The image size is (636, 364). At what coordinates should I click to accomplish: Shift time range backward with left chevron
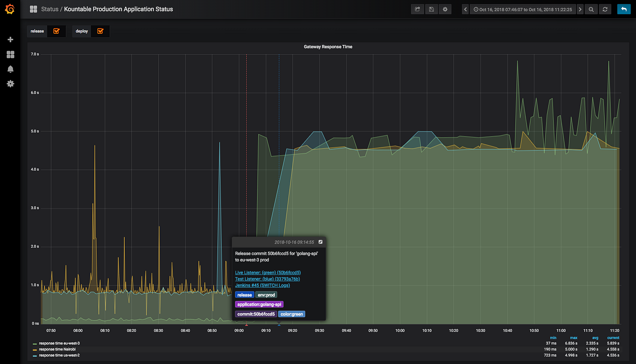tap(466, 9)
